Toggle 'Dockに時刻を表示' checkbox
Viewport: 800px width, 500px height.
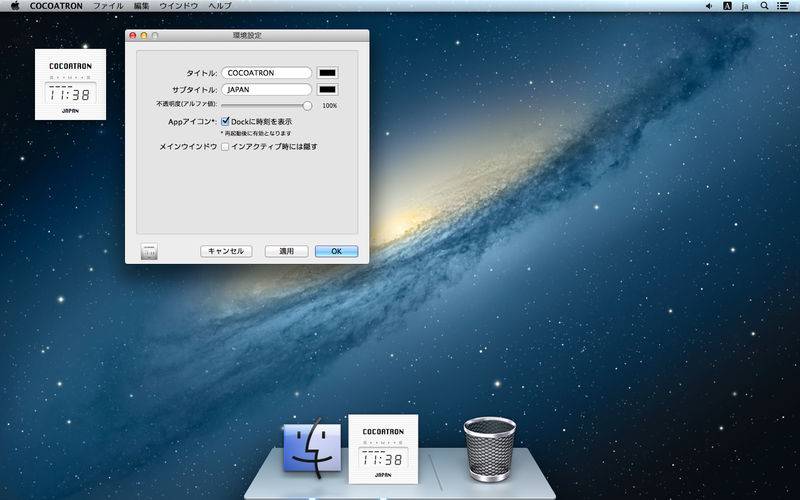pyautogui.click(x=225, y=121)
